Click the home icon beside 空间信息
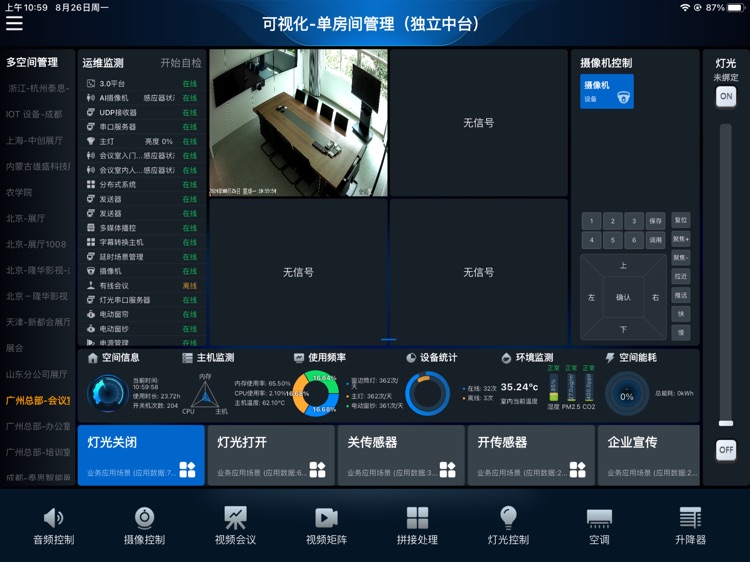750x562 pixels. point(93,358)
